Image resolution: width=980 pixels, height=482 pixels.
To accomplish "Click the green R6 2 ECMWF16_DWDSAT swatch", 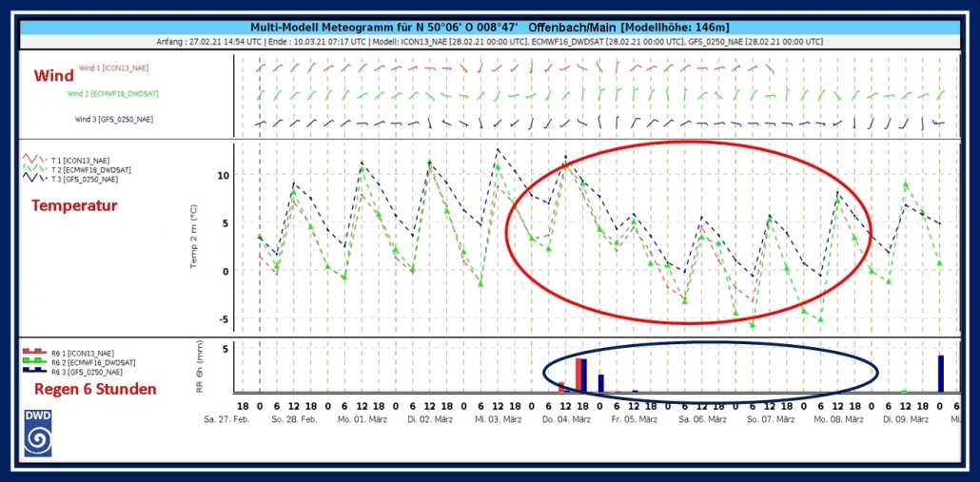I will pos(35,362).
